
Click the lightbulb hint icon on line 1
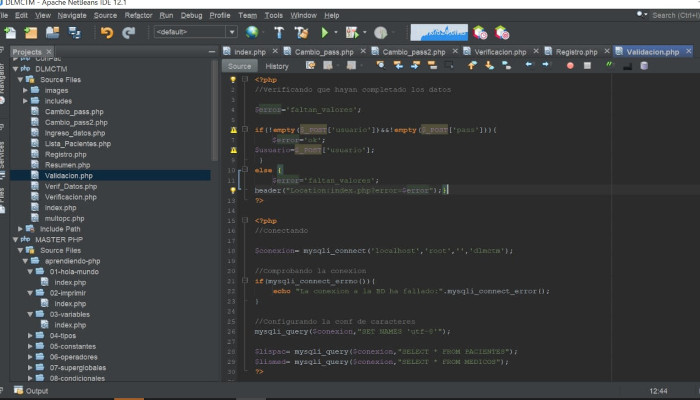click(233, 79)
